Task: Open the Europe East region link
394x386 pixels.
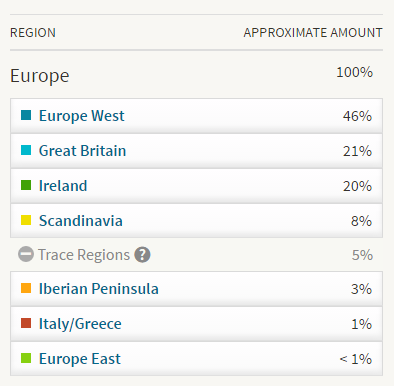Action: point(80,359)
